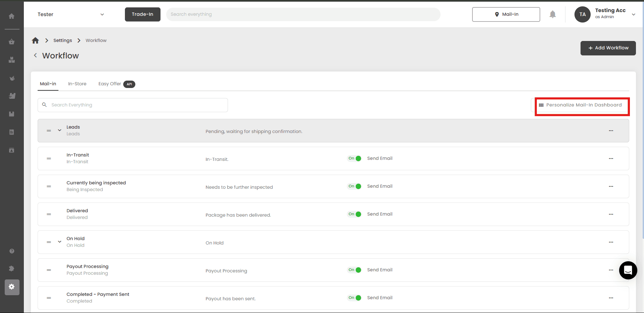The width and height of the screenshot is (644, 313).
Task: Toggle Send Email for In-Transit
Action: (354, 159)
